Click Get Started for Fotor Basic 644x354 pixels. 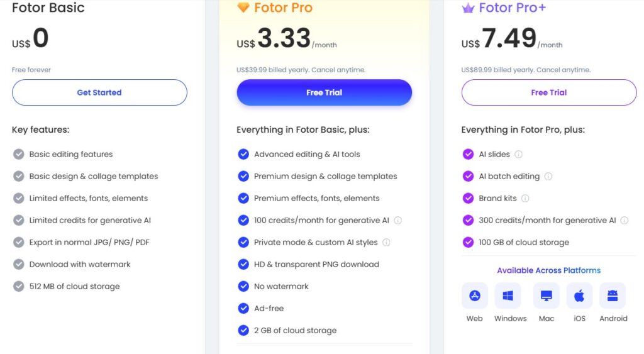pyautogui.click(x=99, y=92)
